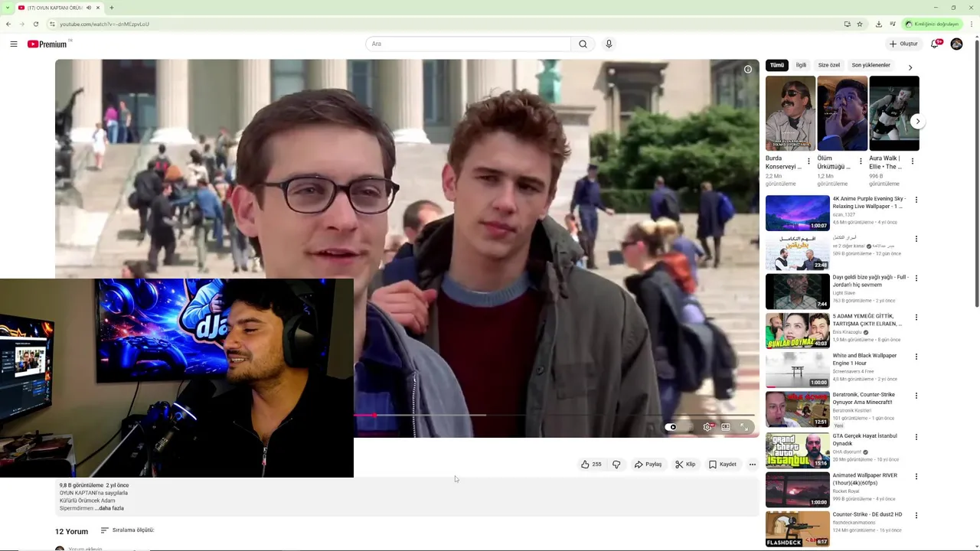Open Ölüm Ürküttüğü Shorts thumbnail
The width and height of the screenshot is (980, 551).
click(x=842, y=113)
